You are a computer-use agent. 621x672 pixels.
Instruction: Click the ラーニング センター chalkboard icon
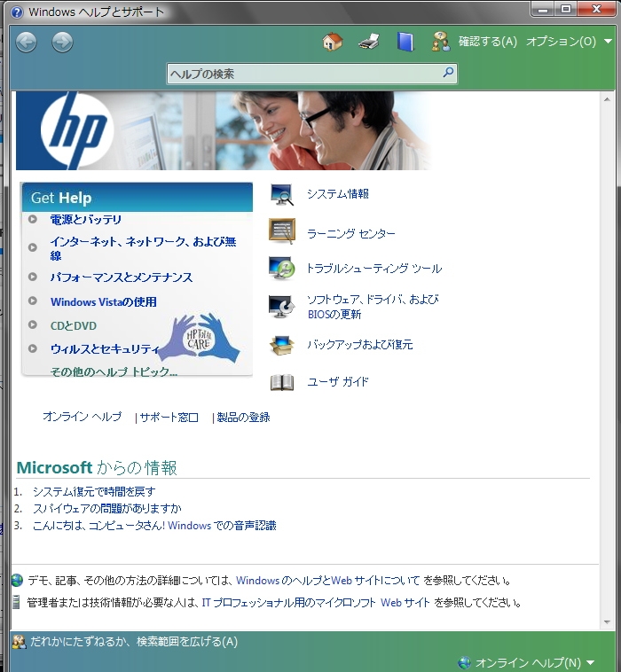(x=282, y=231)
